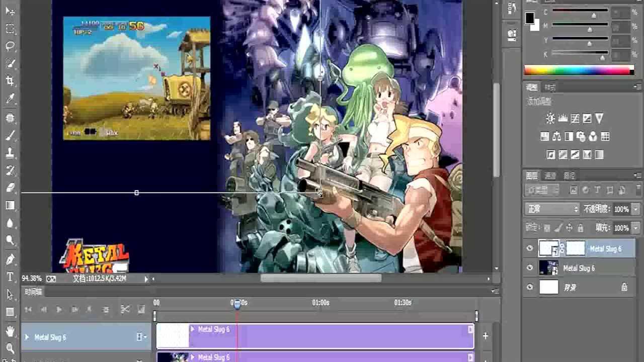Select the Rectangular Marquee tool

(10, 29)
